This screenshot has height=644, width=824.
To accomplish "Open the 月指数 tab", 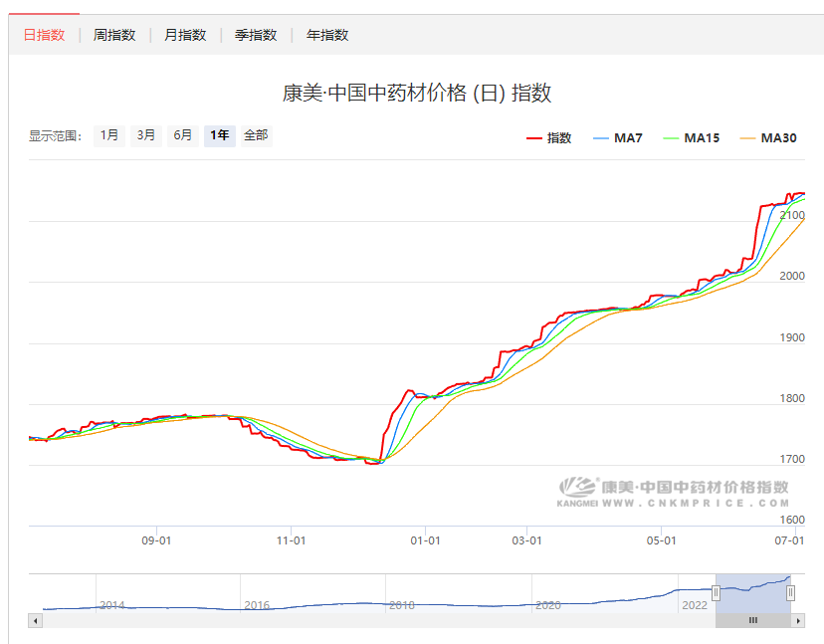I will tap(185, 35).
